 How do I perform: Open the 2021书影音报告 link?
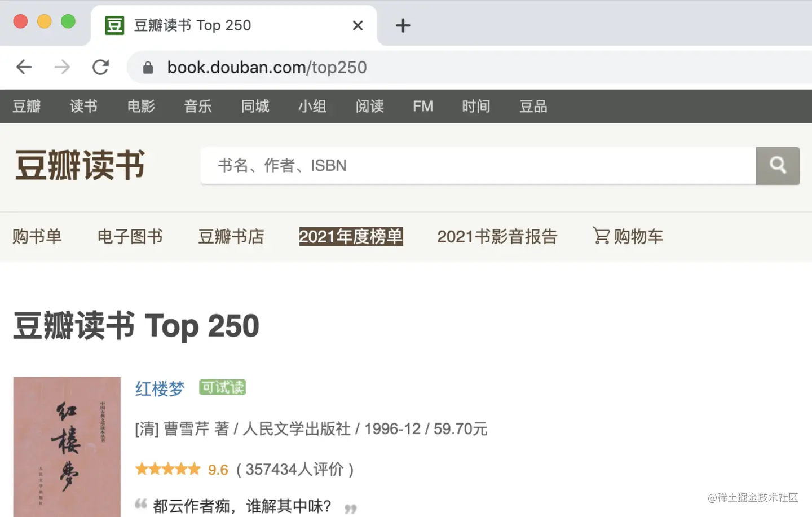coord(497,236)
